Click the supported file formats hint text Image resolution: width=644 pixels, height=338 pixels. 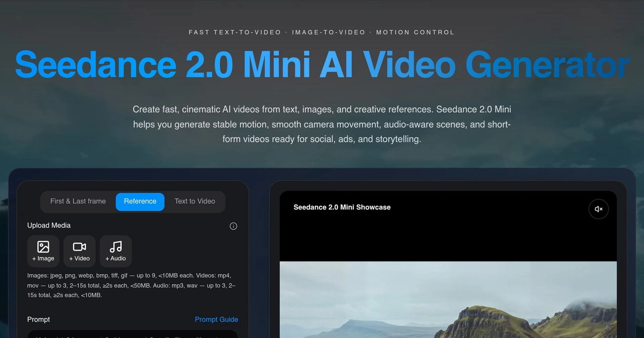coord(132,285)
